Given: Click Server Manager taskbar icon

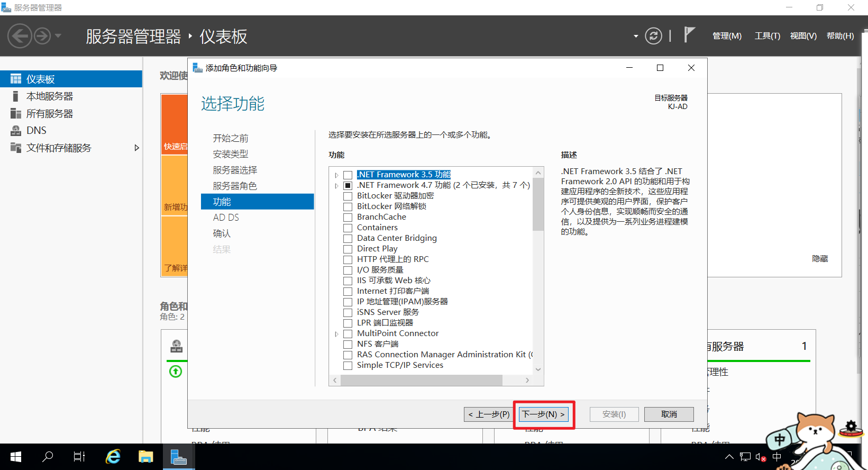Looking at the screenshot, I should tap(178, 457).
